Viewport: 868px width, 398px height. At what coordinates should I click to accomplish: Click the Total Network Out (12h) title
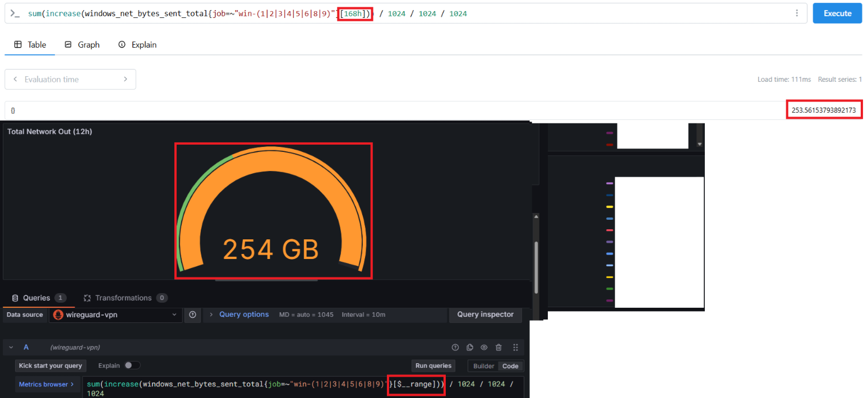click(49, 131)
